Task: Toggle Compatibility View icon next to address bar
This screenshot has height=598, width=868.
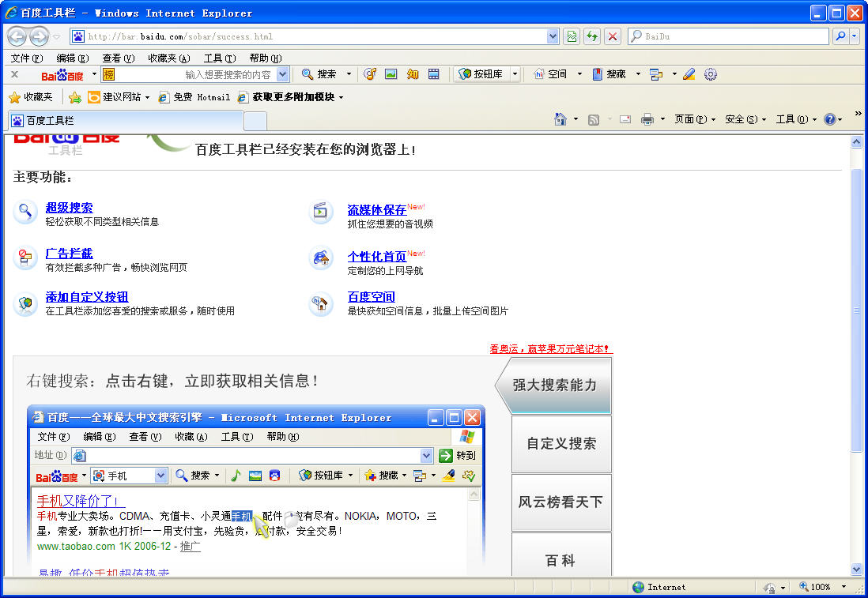Action: (572, 36)
